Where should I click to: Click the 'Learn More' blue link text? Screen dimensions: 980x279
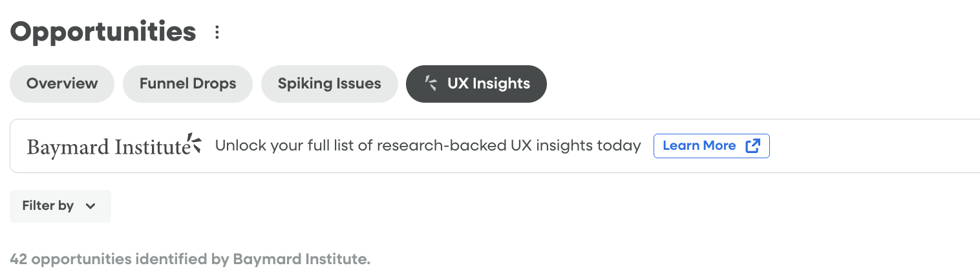pyautogui.click(x=699, y=146)
